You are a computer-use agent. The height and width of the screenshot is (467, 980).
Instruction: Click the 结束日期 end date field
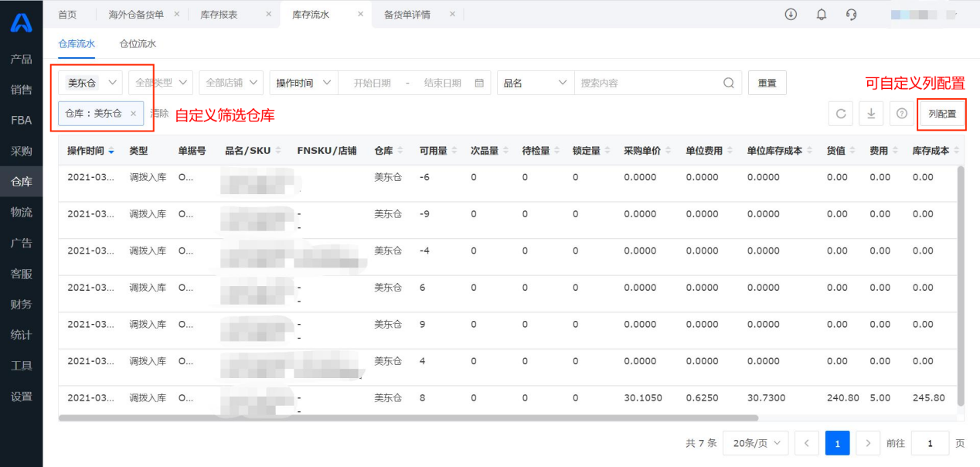tap(442, 83)
